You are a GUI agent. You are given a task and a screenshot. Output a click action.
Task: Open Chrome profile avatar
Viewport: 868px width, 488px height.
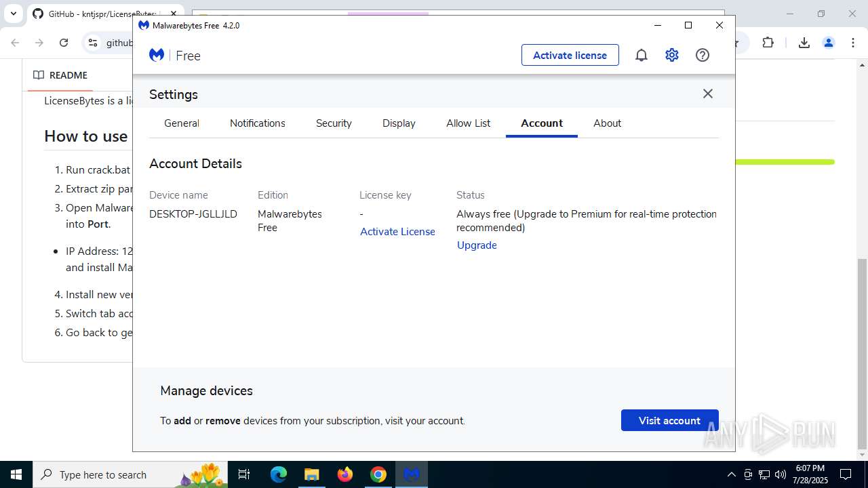point(829,43)
